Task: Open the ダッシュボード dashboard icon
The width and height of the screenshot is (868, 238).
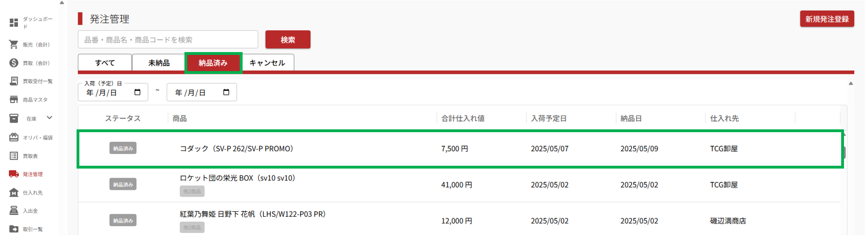Action: tap(14, 22)
